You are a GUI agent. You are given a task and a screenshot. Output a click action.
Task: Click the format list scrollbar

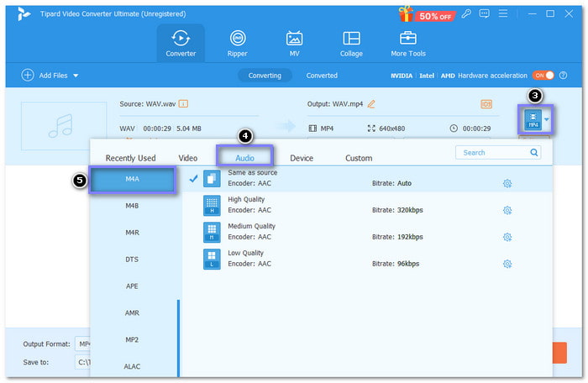[x=178, y=338]
